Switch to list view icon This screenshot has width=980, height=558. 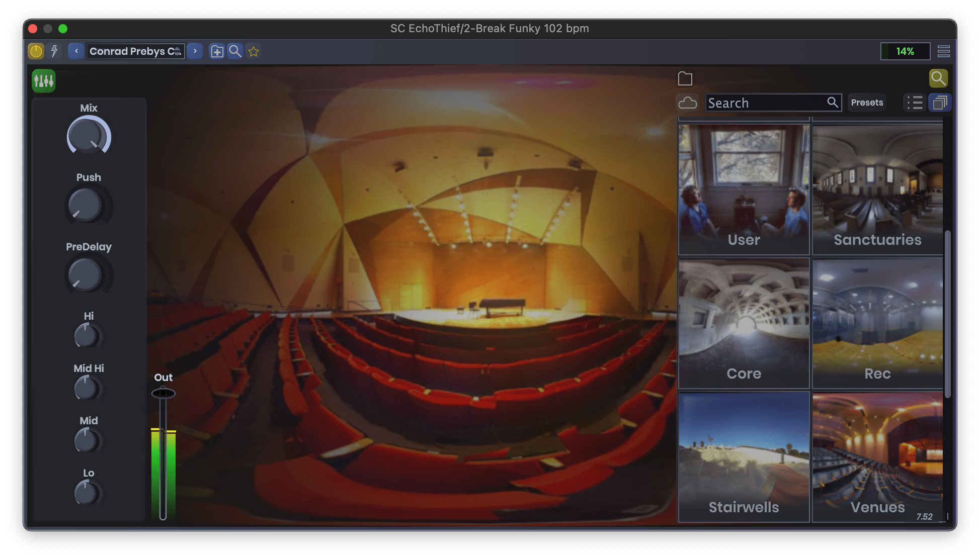point(915,103)
